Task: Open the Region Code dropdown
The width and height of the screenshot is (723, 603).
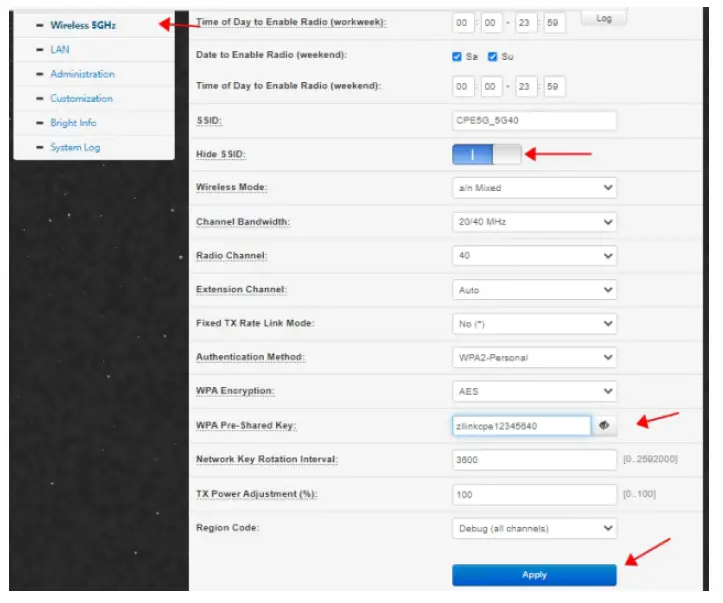Action: pyautogui.click(x=534, y=529)
